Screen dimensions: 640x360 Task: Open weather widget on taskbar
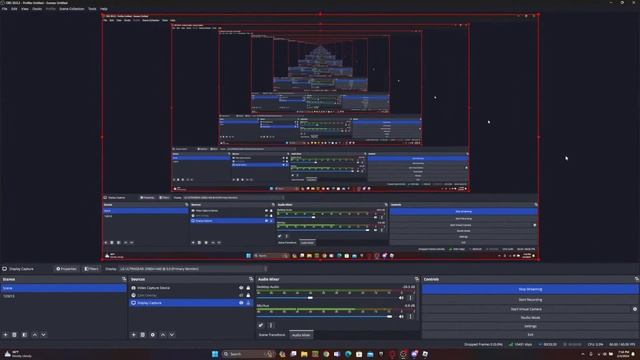[17, 354]
